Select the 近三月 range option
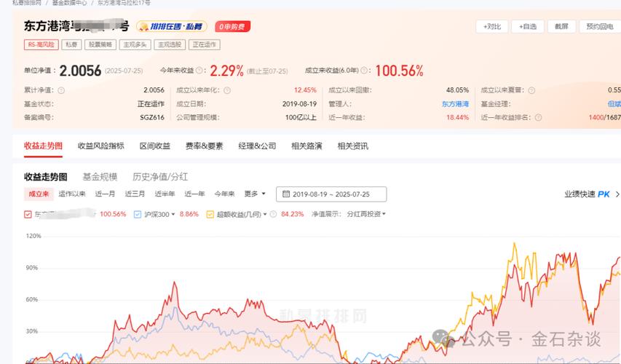621x364 pixels. click(135, 194)
